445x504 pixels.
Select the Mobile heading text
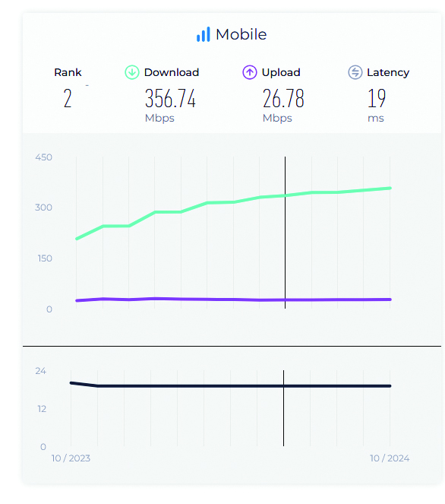[x=241, y=34]
